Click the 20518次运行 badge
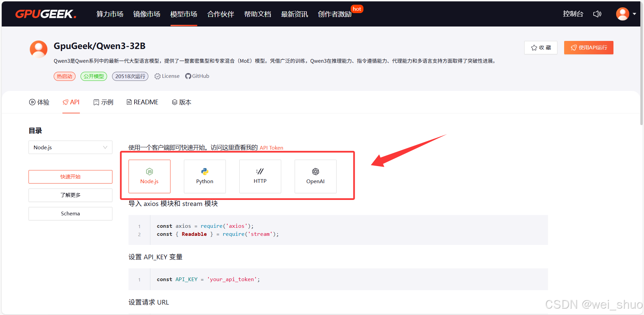 (x=130, y=76)
